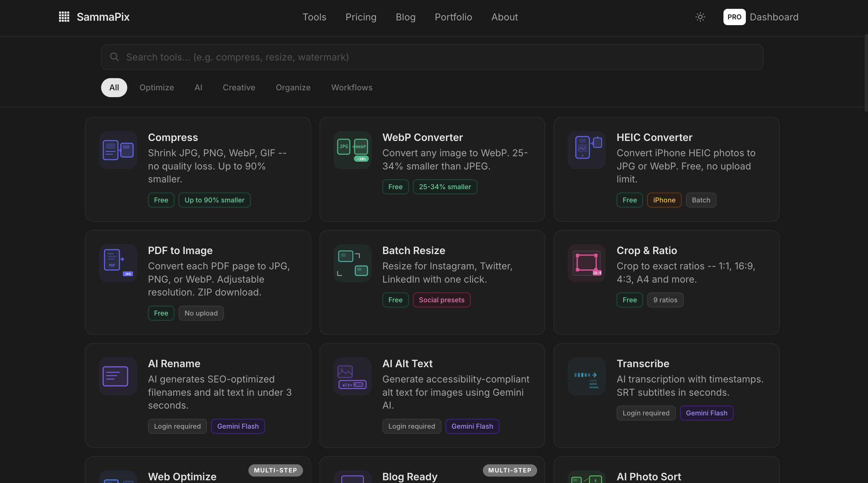This screenshot has width=868, height=483.
Task: Click the SammaPix brand name
Action: (x=103, y=17)
